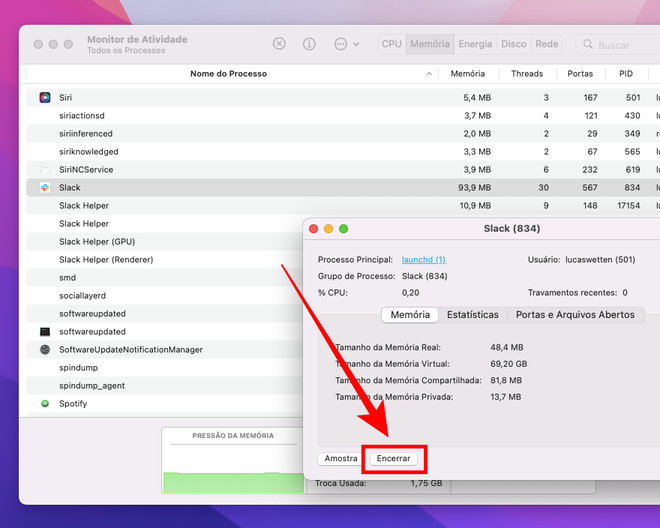Switch to the Rede tab
Screen dimensions: 660x528
pos(547,44)
